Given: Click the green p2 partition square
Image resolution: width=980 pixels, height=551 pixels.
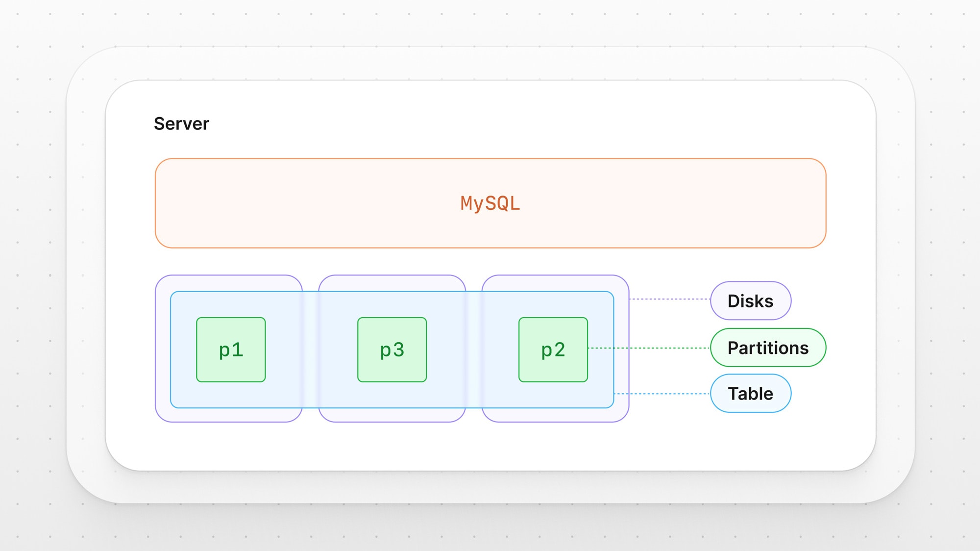Looking at the screenshot, I should click(553, 350).
